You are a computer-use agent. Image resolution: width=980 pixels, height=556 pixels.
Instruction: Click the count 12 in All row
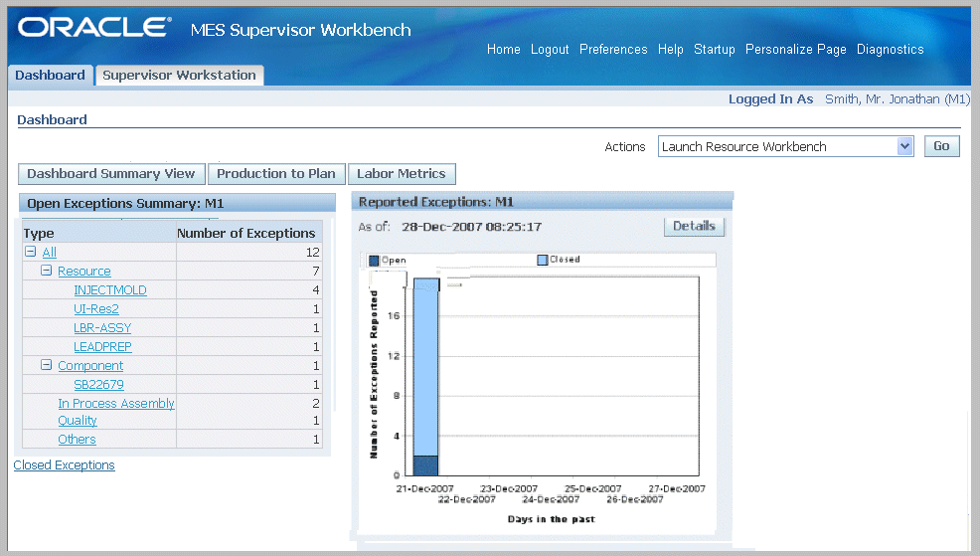(312, 252)
